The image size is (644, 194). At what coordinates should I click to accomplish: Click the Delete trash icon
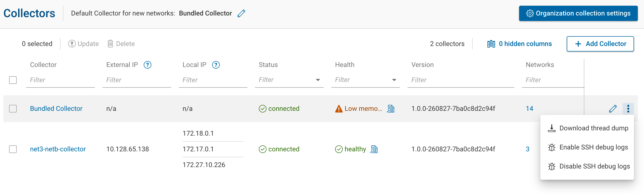[110, 44]
